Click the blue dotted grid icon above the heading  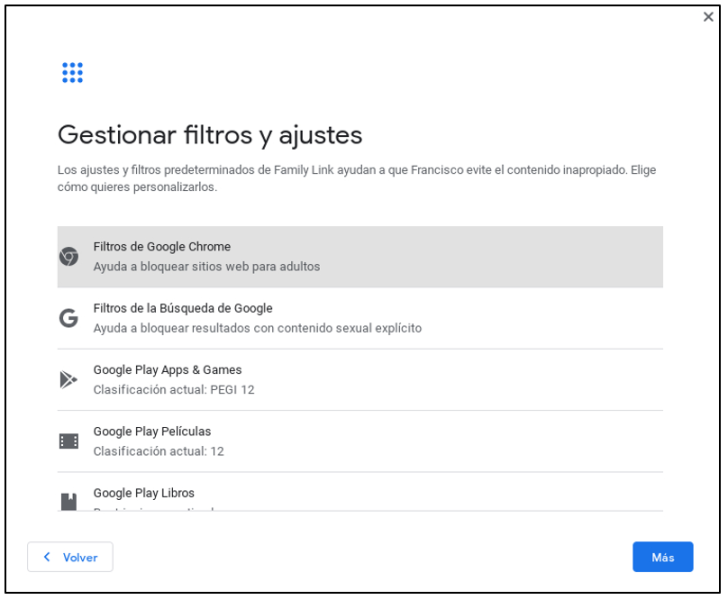click(72, 73)
